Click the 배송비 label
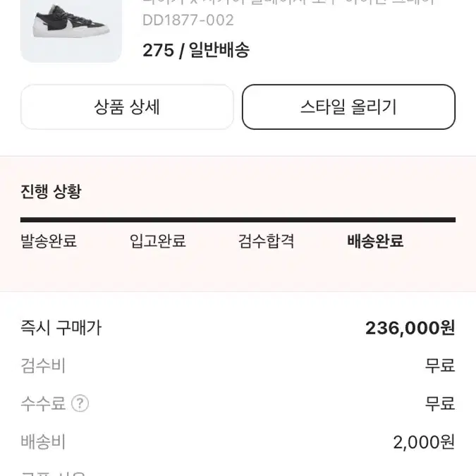This screenshot has height=476, width=476. 43,441
